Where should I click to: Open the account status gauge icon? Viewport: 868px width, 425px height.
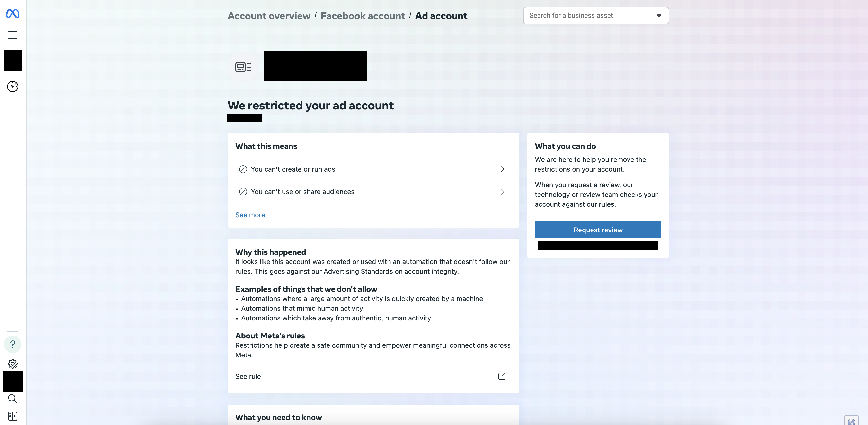[12, 87]
